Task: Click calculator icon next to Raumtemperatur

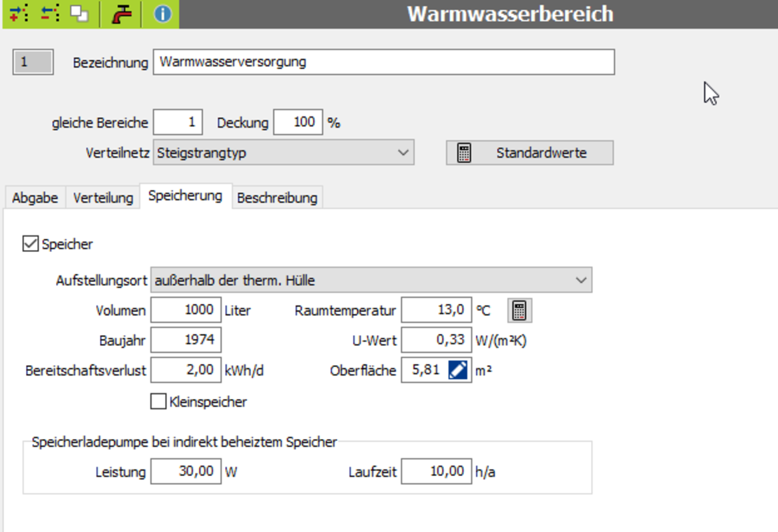Action: click(520, 310)
